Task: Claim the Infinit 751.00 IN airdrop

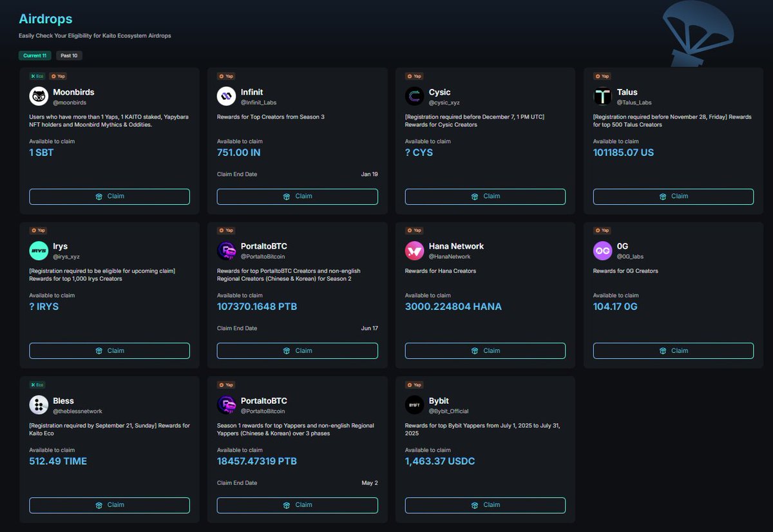Action: coord(298,196)
